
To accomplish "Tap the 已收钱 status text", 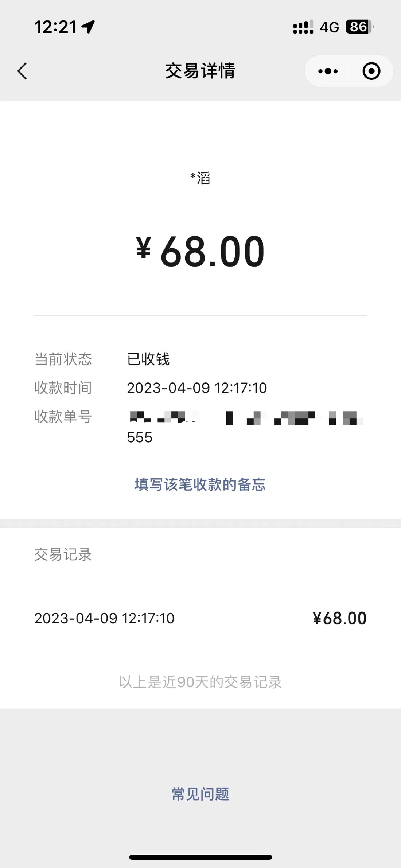I will 148,359.
